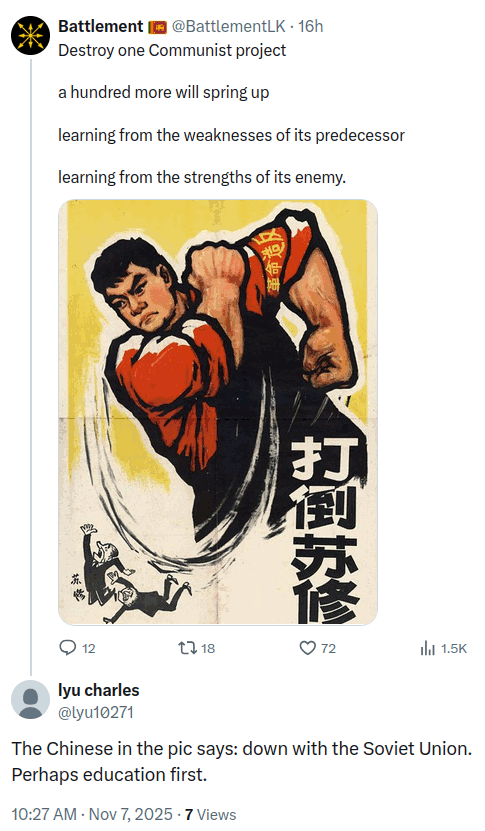Like the Battlement post via the heart icon
This screenshot has width=485, height=831.
click(x=307, y=648)
